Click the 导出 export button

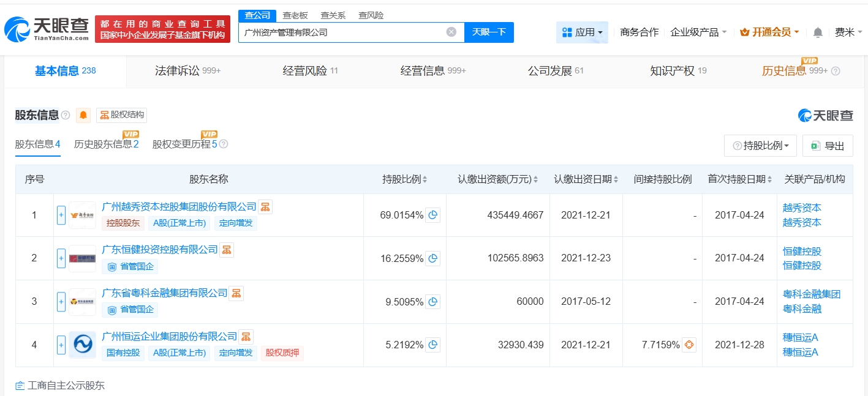click(x=828, y=146)
